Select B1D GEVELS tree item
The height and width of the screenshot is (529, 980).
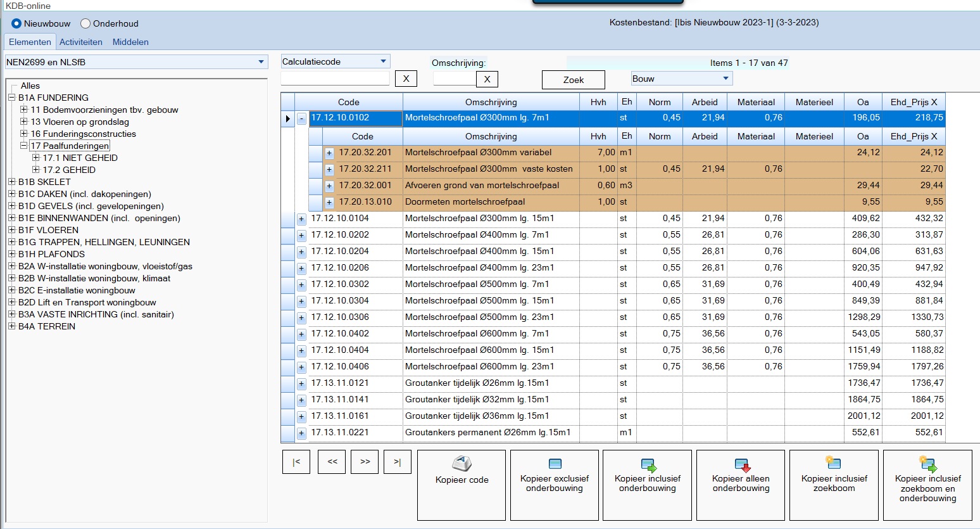tap(91, 206)
